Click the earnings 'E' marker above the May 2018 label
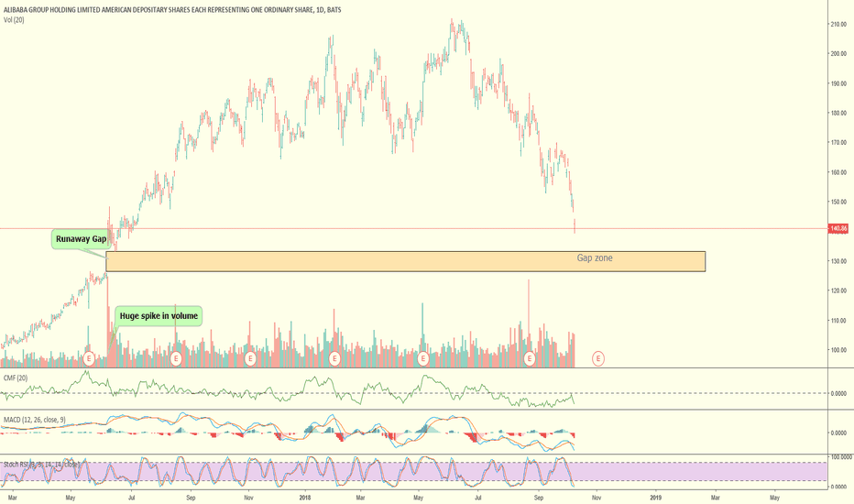This screenshot has width=854, height=504. click(422, 358)
